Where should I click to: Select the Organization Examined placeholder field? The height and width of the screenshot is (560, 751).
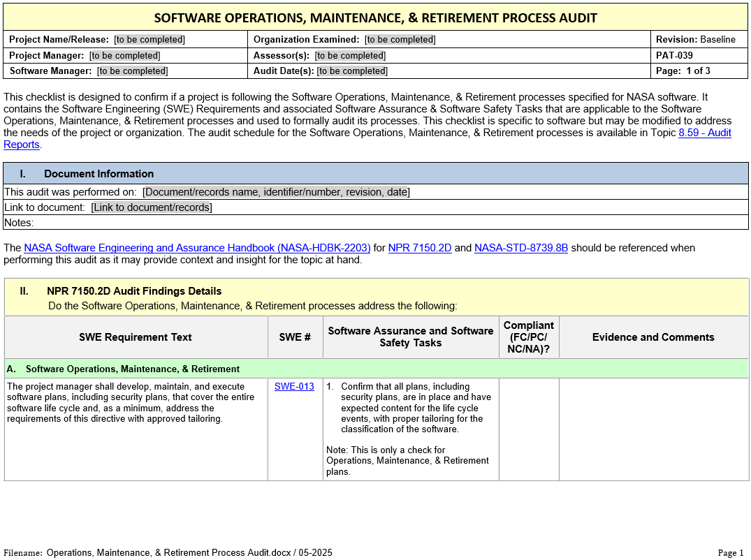coord(400,40)
